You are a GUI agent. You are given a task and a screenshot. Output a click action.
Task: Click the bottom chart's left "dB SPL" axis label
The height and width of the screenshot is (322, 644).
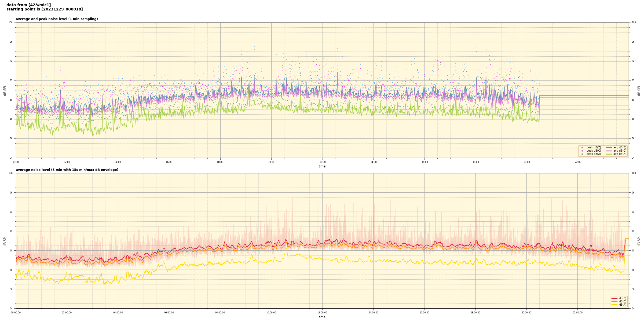pos(5,241)
